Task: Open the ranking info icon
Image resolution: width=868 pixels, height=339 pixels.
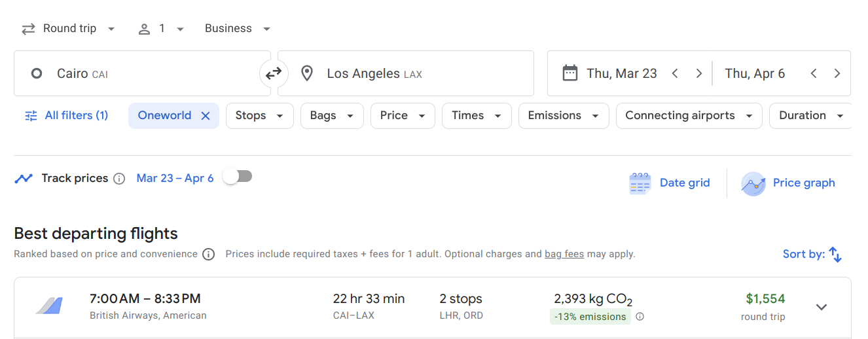Action: [208, 255]
